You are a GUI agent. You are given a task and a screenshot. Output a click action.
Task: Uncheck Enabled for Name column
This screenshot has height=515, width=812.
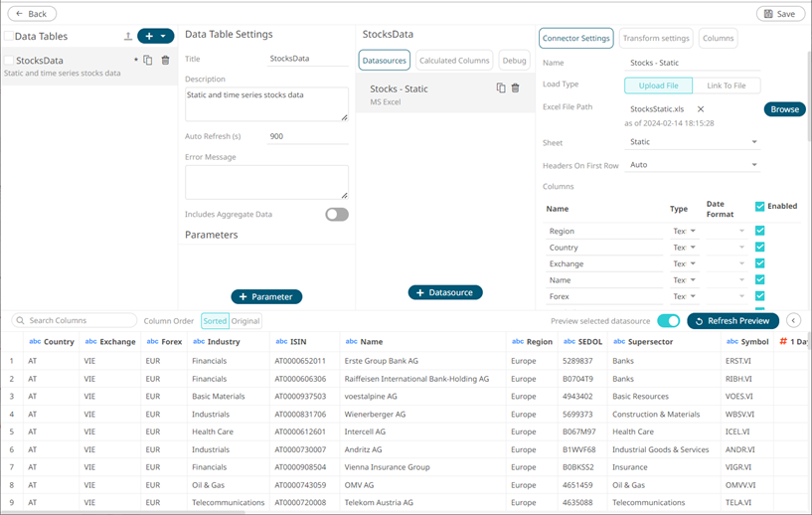(759, 279)
